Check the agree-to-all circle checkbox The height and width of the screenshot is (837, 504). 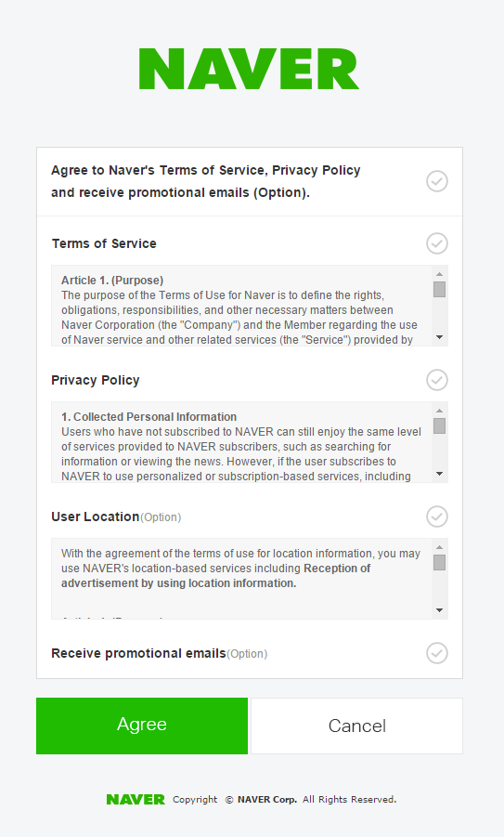tap(437, 181)
